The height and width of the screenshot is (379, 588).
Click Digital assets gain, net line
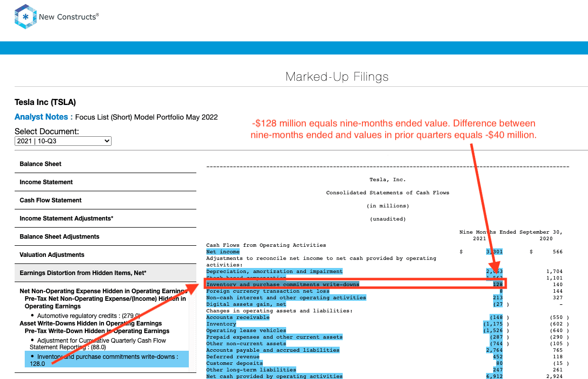[246, 304]
